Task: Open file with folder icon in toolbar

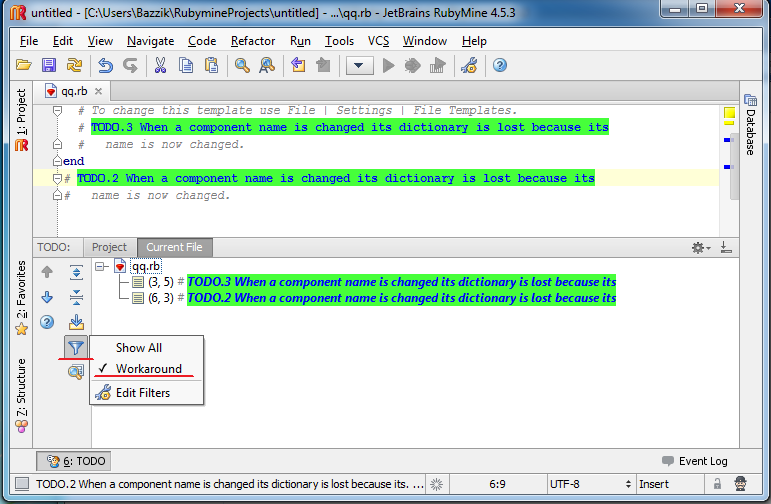Action: tap(24, 65)
